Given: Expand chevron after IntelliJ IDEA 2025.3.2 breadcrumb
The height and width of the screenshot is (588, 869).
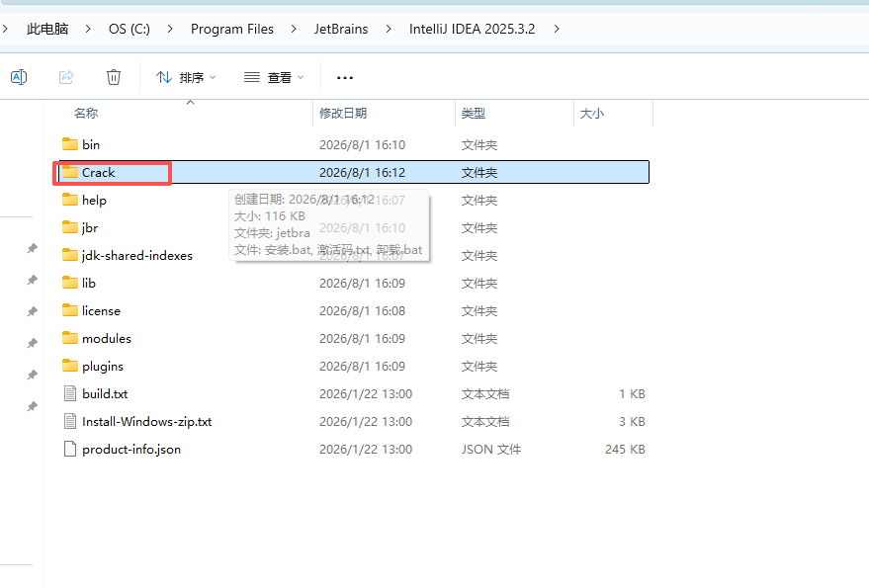Looking at the screenshot, I should click(557, 29).
